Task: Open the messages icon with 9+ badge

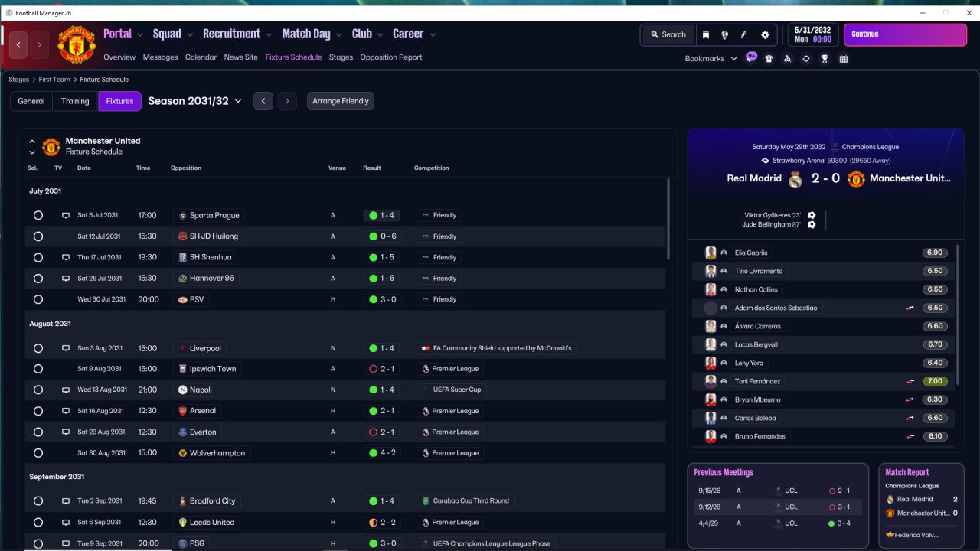Action: click(751, 58)
